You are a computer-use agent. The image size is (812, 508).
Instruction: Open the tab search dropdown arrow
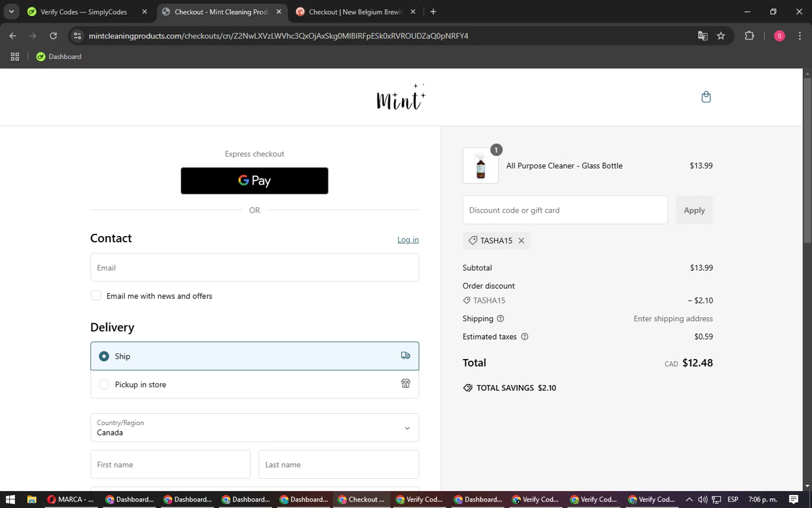click(11, 11)
